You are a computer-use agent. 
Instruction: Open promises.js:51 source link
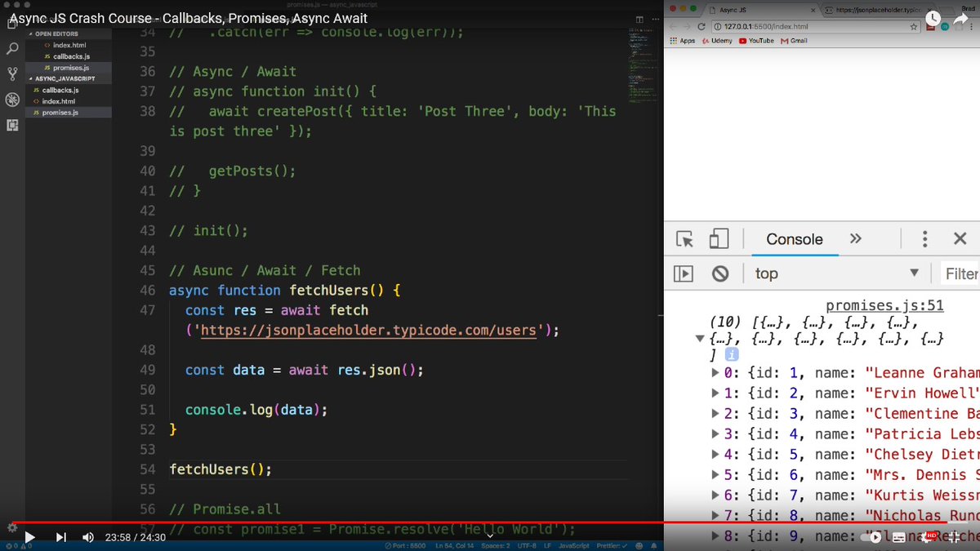(x=884, y=305)
